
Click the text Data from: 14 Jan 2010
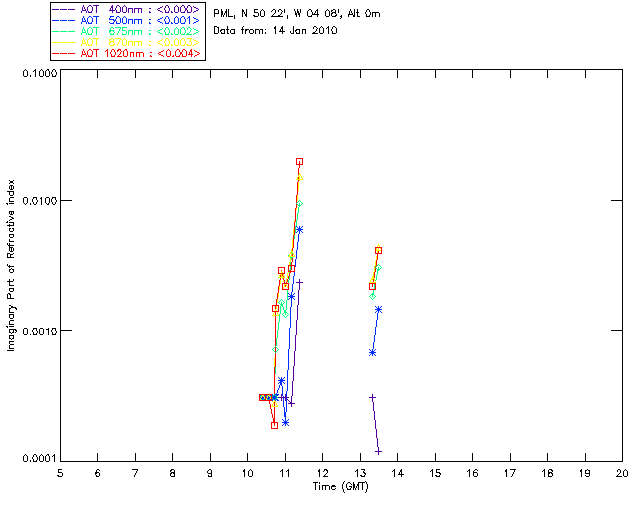pos(275,31)
